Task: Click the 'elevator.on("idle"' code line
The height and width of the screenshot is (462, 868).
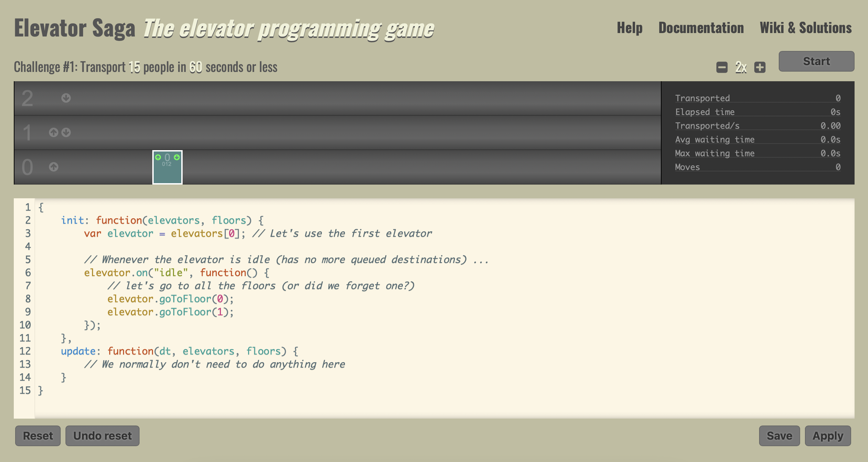Action: (177, 273)
